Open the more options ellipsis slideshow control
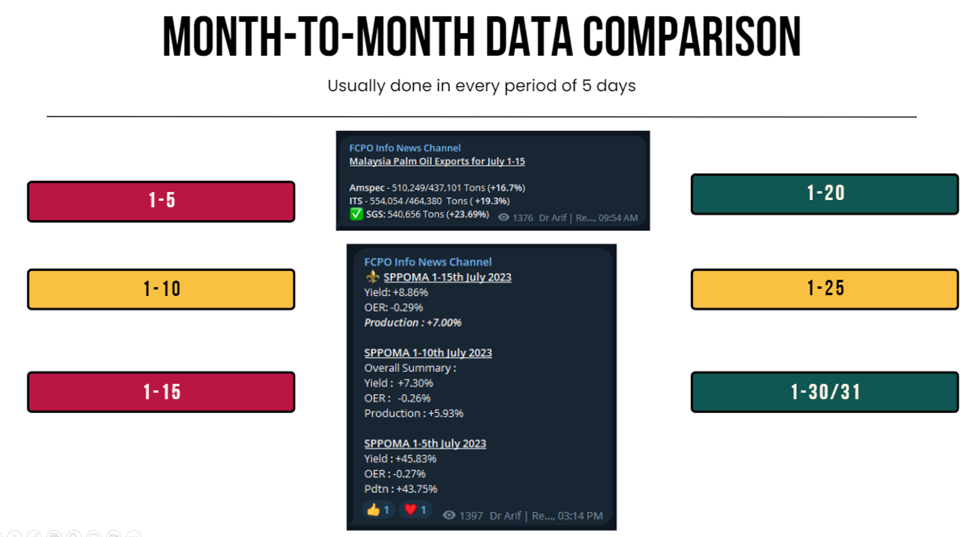The height and width of the screenshot is (537, 980). pos(133,534)
